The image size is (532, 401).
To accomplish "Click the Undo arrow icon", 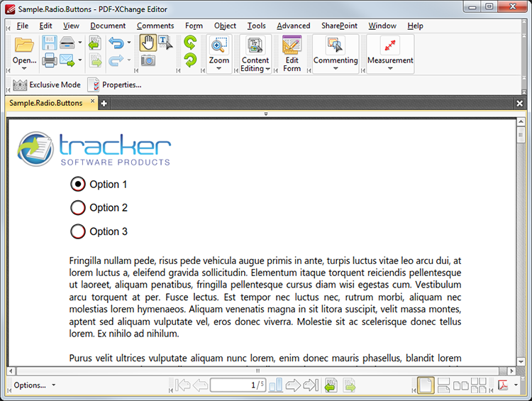I will tap(116, 43).
